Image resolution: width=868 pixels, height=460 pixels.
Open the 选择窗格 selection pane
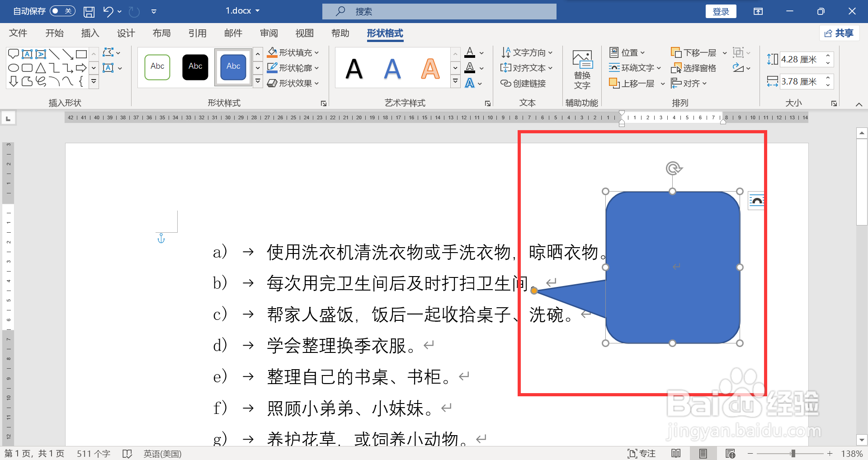point(693,68)
